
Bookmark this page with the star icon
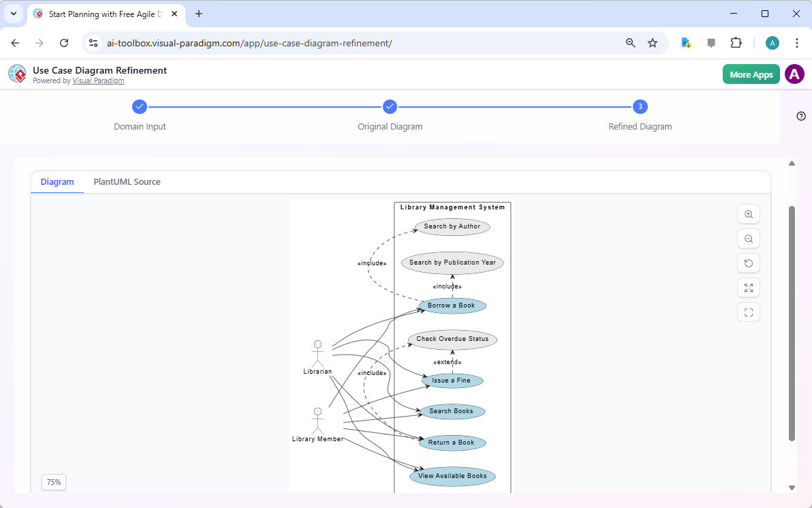[653, 42]
